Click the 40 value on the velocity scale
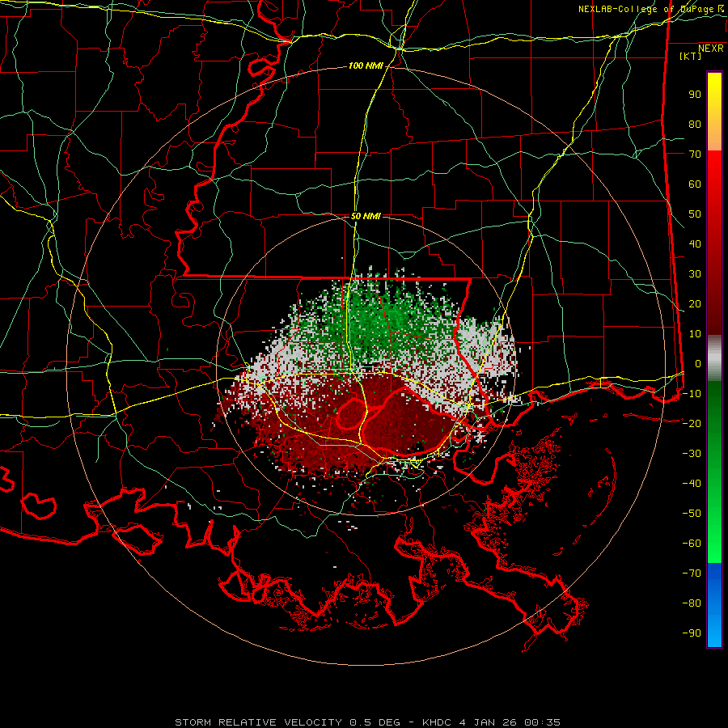The width and height of the screenshot is (728, 728). pyautogui.click(x=695, y=244)
